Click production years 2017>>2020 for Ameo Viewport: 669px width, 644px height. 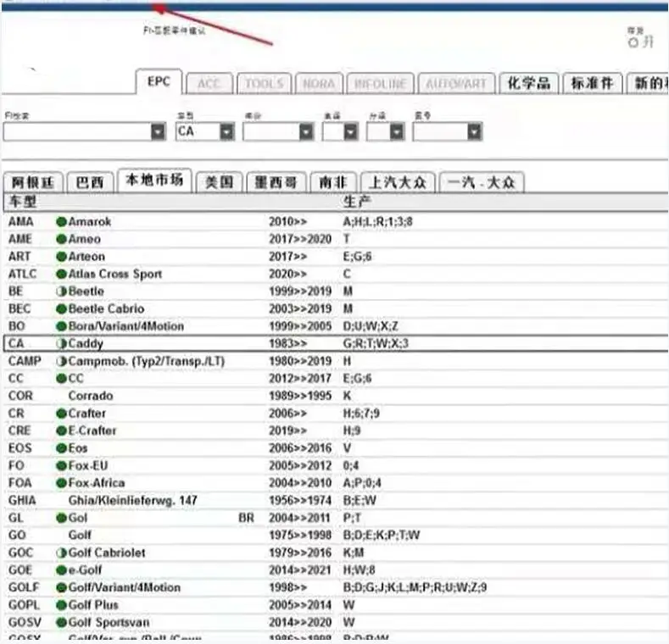(x=300, y=239)
